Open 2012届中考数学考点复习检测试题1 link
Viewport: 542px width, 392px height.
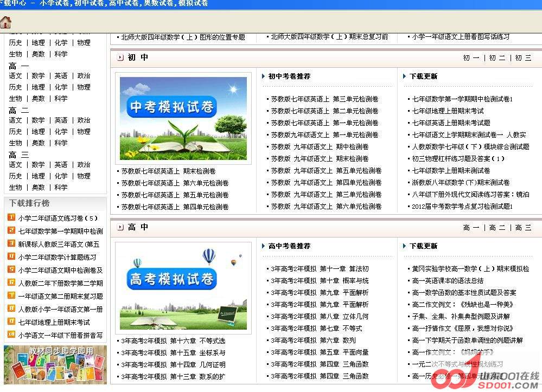click(x=462, y=207)
